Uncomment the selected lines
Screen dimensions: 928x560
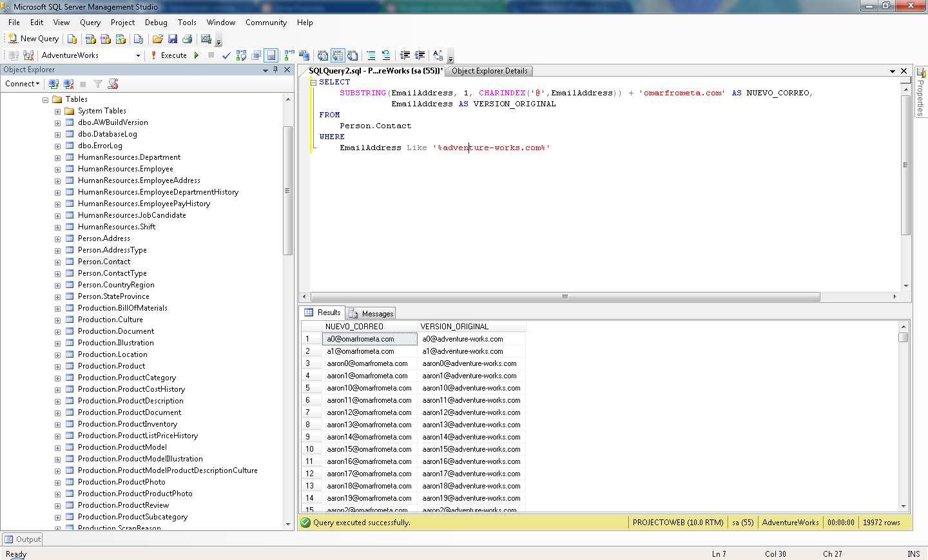pos(386,55)
